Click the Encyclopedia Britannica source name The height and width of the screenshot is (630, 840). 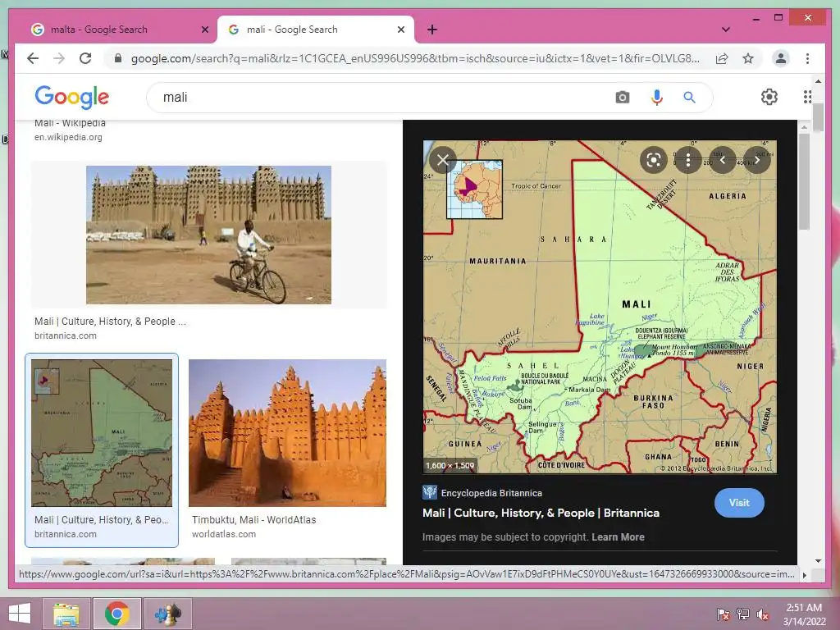click(491, 493)
